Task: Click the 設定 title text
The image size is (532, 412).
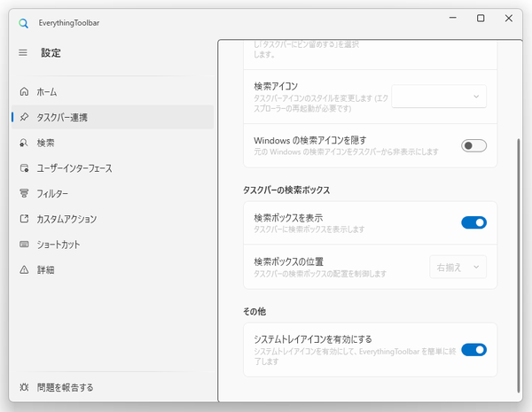Action: (51, 52)
